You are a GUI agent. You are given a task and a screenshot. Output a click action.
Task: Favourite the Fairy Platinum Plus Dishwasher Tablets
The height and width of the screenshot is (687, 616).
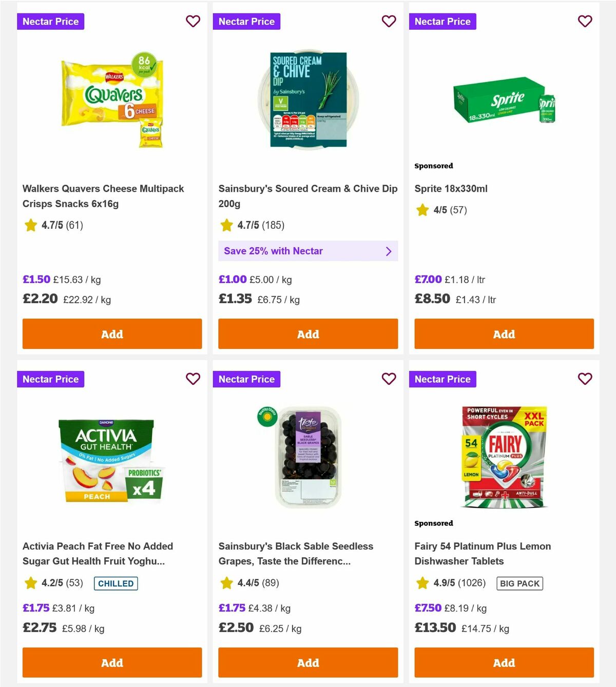pyautogui.click(x=585, y=379)
